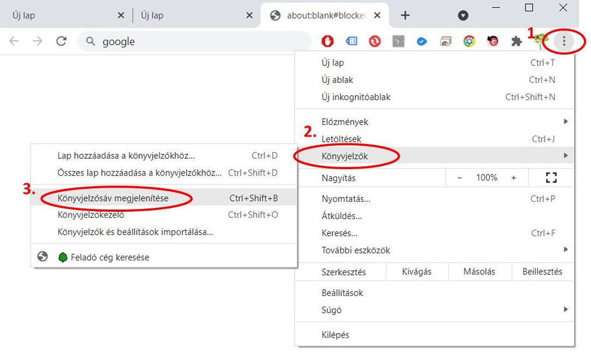Click the fullscreen icon in the Nagyítás row
This screenshot has width=591, height=364.
(551, 178)
